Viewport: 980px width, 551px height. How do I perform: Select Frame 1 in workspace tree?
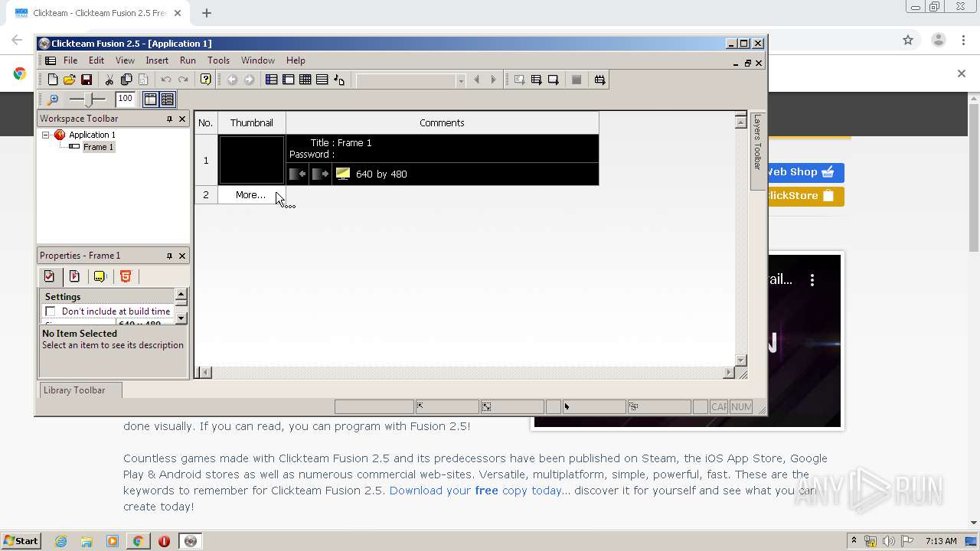pyautogui.click(x=98, y=147)
